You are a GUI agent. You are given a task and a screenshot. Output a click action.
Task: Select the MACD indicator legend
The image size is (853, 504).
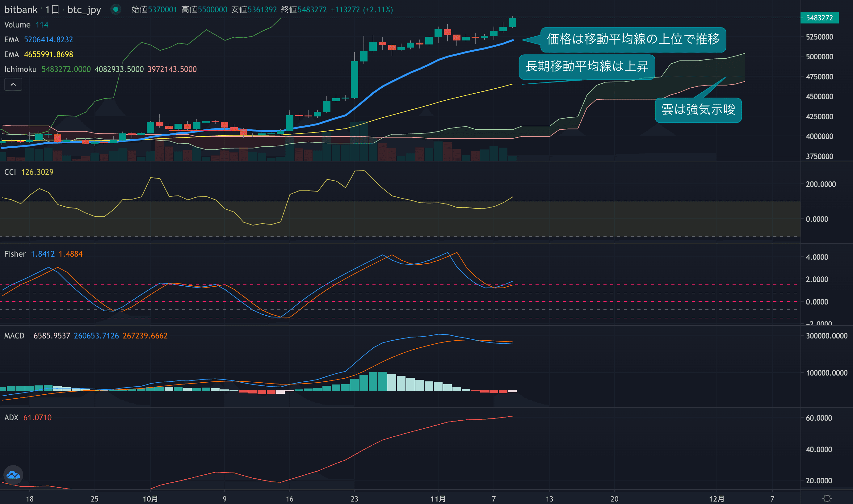(x=14, y=336)
